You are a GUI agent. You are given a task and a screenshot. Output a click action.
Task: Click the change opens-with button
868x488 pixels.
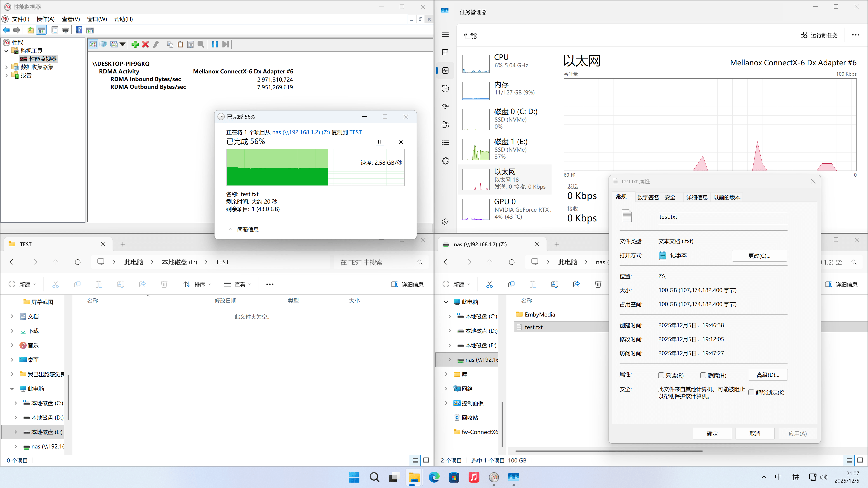coord(759,256)
